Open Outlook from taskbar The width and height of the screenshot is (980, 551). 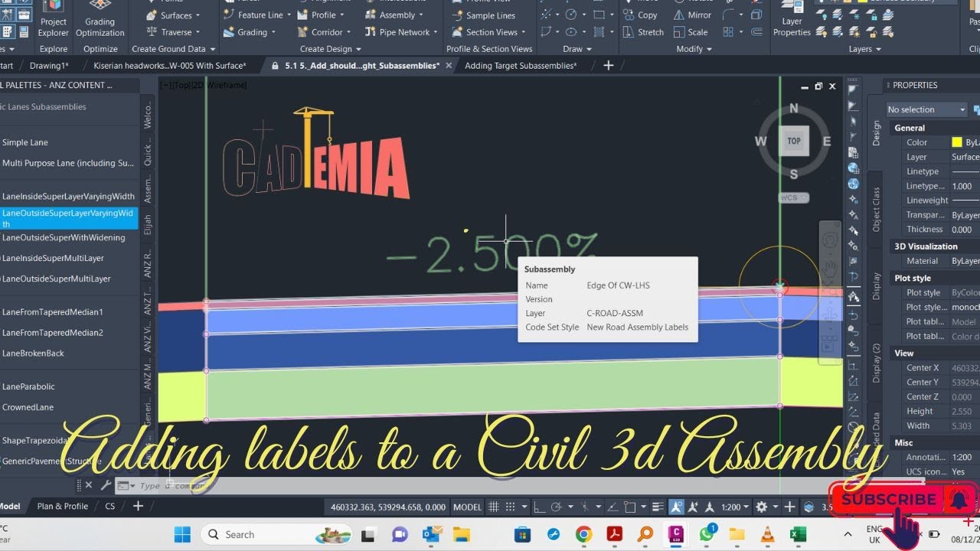[431, 534]
